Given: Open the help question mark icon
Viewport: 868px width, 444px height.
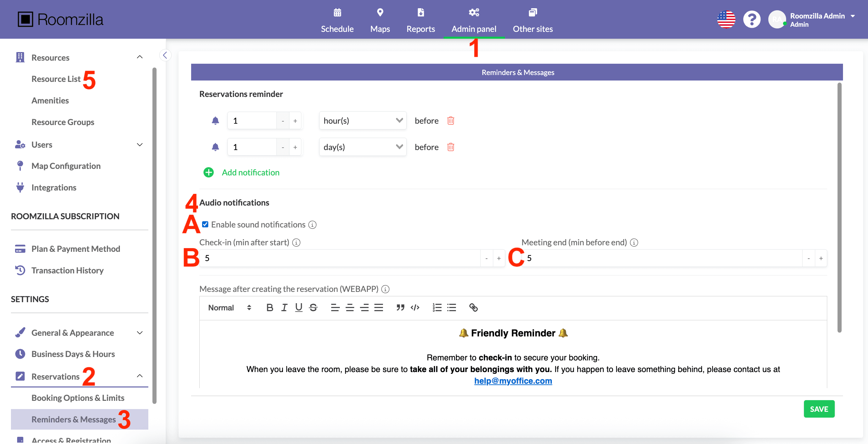Looking at the screenshot, I should tap(752, 20).
